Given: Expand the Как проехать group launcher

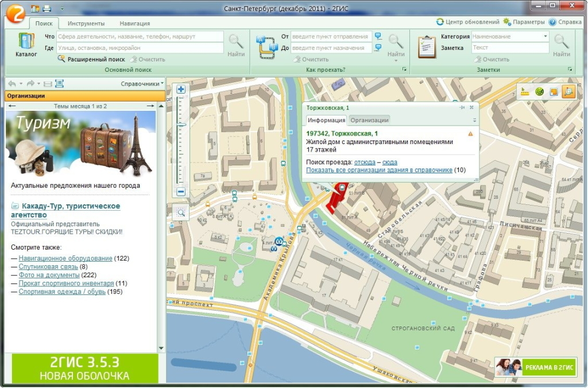Looking at the screenshot, I should point(404,69).
